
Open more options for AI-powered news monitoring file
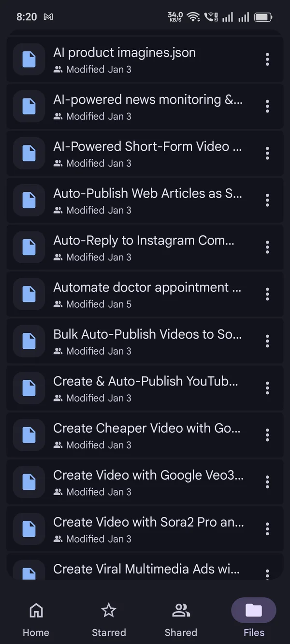click(267, 106)
